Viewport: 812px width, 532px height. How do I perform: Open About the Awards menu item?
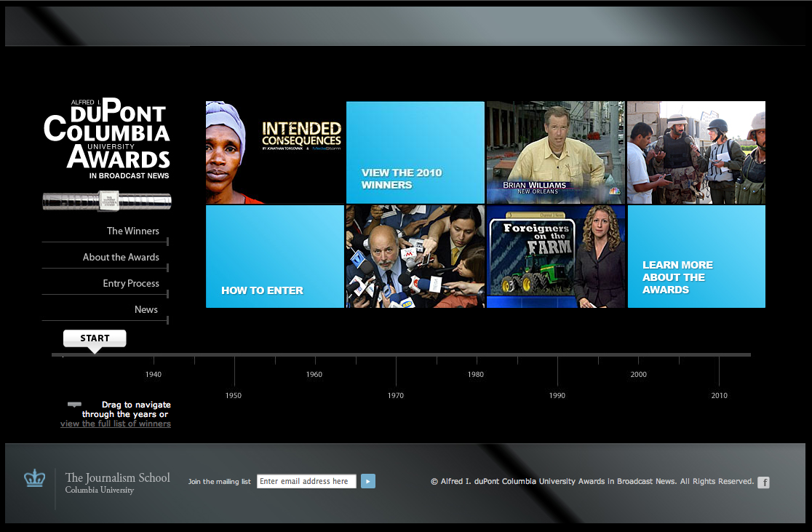121,257
